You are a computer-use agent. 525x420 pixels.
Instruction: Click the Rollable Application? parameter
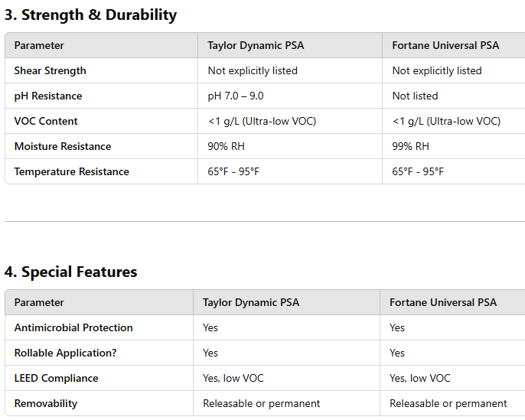click(x=66, y=353)
